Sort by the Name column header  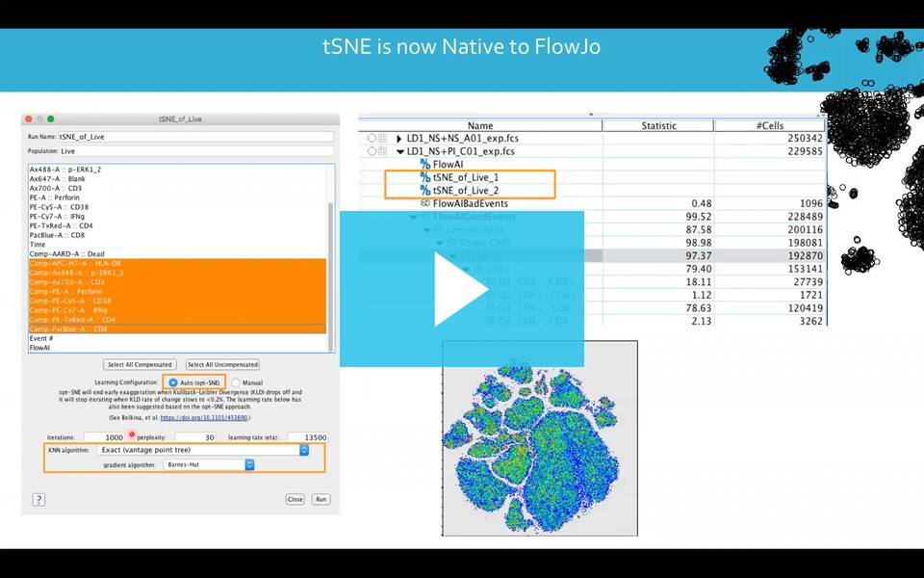pos(480,125)
